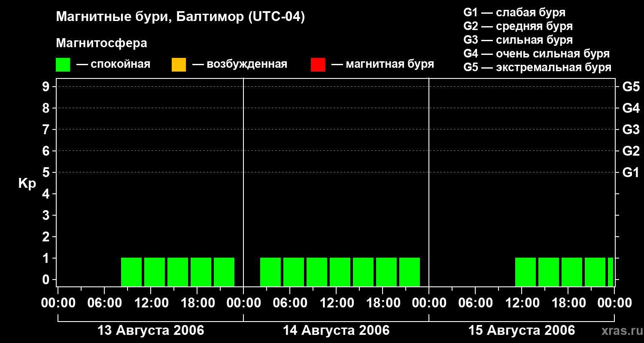This screenshot has height=343, width=644.
Task: Click the value 1 on the Kp axis
Action: pyautogui.click(x=47, y=258)
